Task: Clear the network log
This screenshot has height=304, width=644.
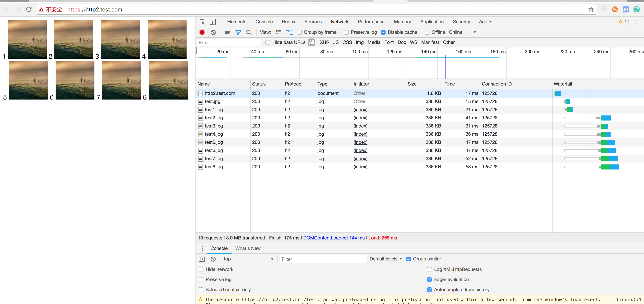Action: (x=213, y=32)
